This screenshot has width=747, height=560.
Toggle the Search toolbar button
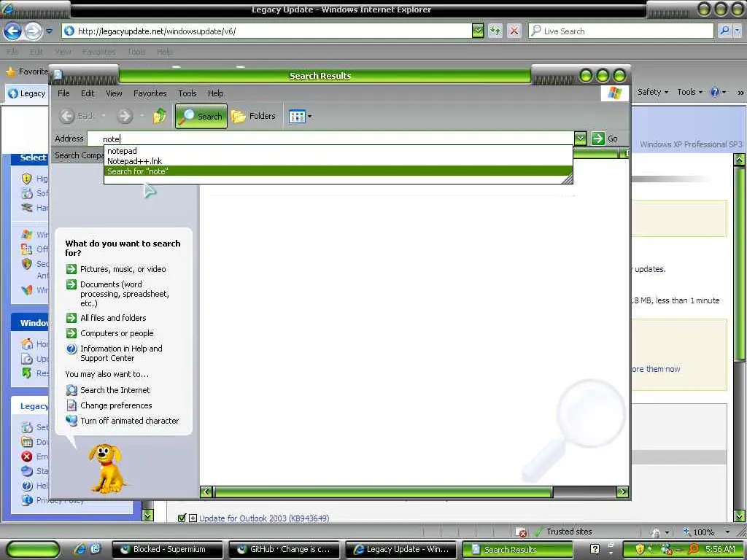[201, 116]
